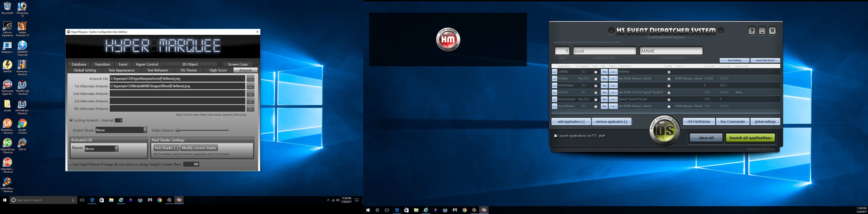Image resolution: width=868 pixels, height=214 pixels.
Task: Open the Stretch Mode dropdown
Action: point(121,130)
